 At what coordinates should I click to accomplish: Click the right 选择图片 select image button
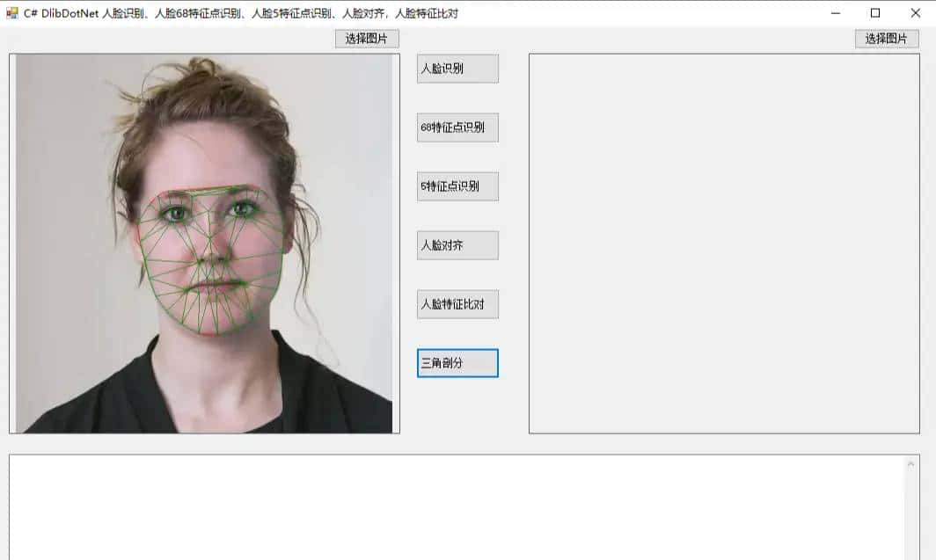click(x=887, y=38)
